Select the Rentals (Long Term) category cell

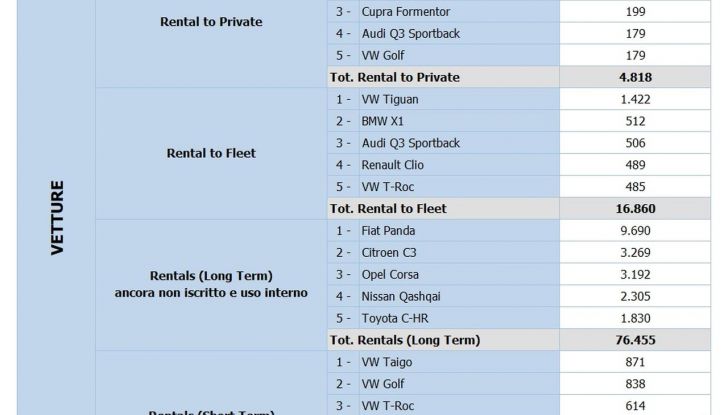211,284
